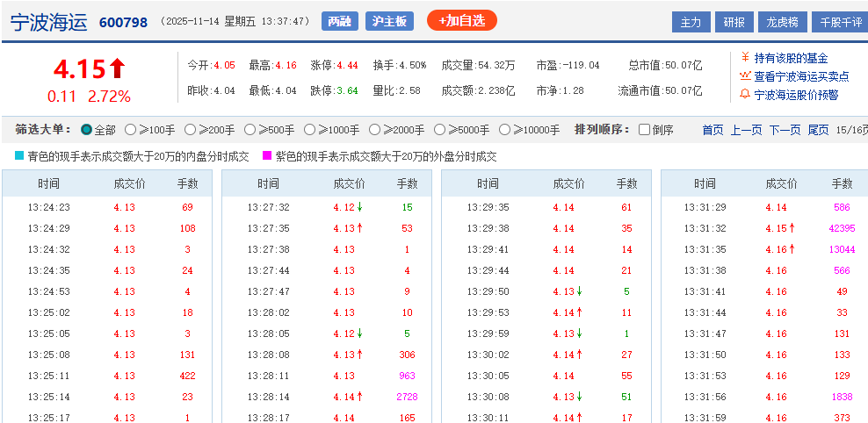868x423 pixels.
Task: Click the 2.72% change percentage
Action: (109, 97)
